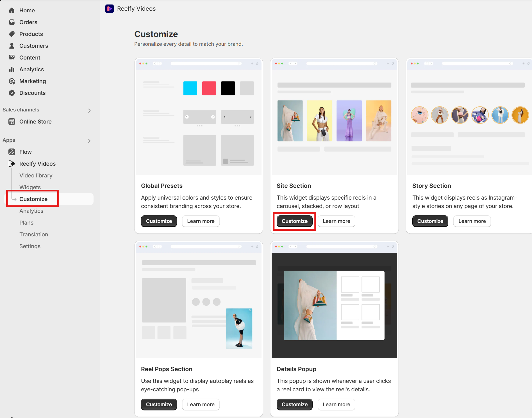Customize the Reel Pops Section

[159, 405]
